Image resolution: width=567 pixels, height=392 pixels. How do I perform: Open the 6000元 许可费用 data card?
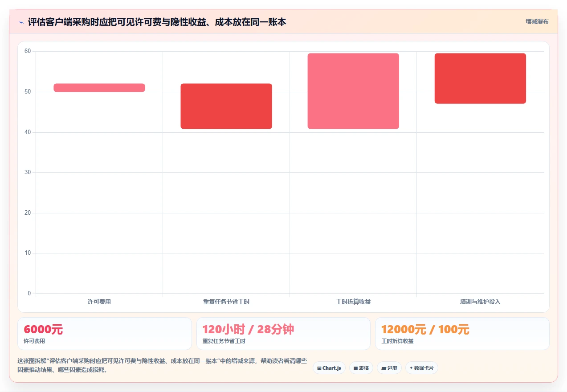[105, 334]
